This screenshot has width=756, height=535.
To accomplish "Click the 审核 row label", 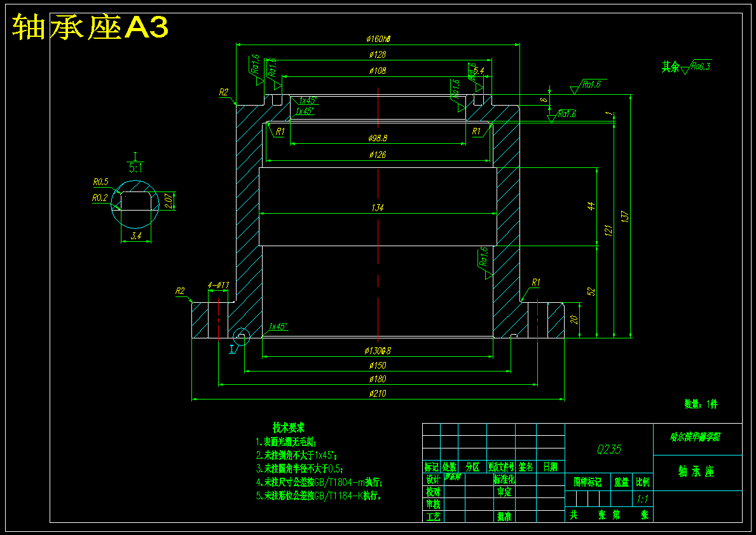I will tap(432, 504).
